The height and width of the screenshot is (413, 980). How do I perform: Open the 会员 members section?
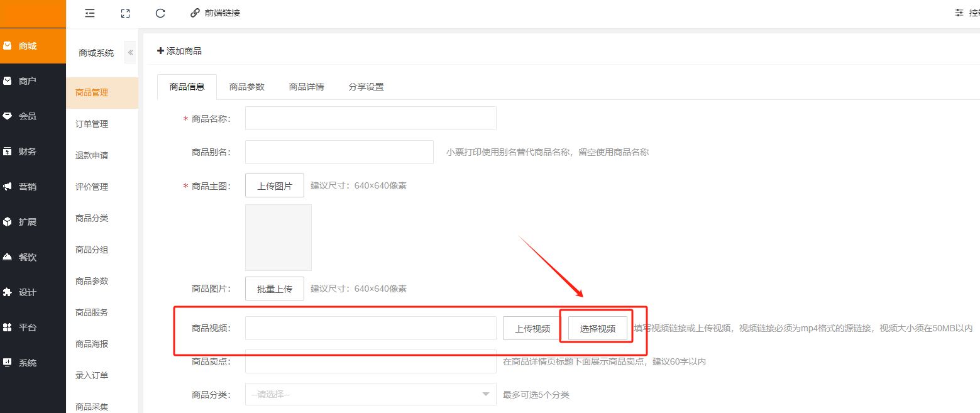28,116
